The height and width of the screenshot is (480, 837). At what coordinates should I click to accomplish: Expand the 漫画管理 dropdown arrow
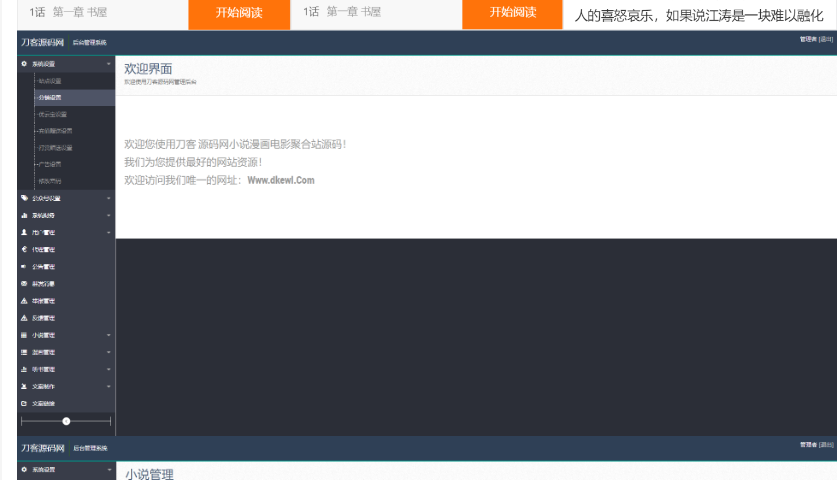pos(109,352)
